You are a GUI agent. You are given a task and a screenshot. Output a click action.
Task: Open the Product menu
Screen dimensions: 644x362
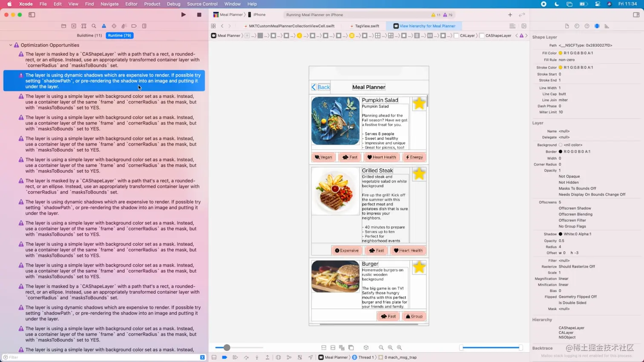coord(152,4)
